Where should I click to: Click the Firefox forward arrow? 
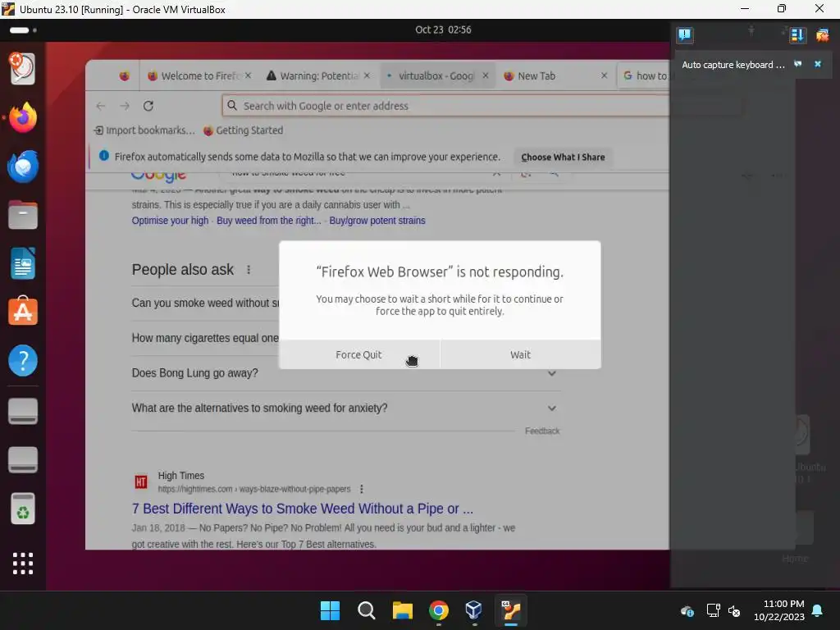pos(125,106)
